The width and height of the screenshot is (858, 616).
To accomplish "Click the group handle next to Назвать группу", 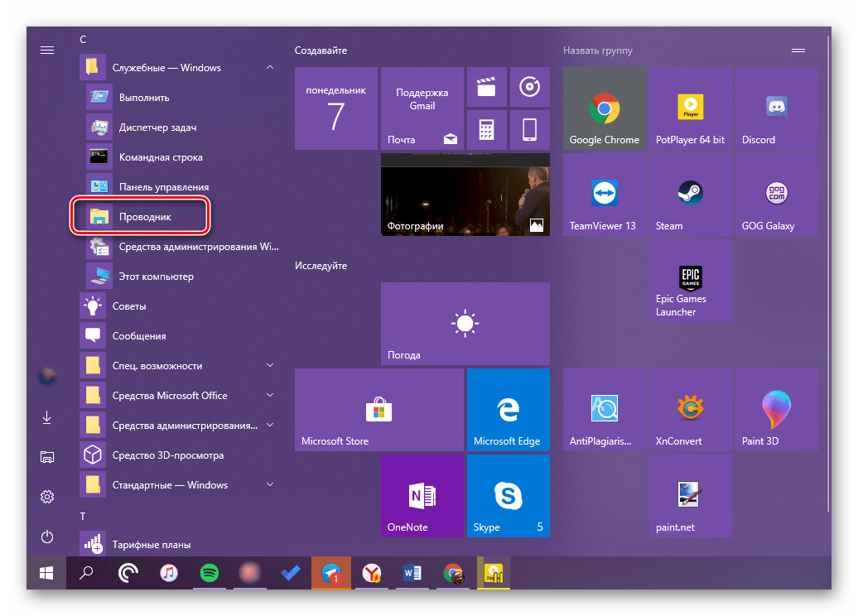I will (x=798, y=51).
